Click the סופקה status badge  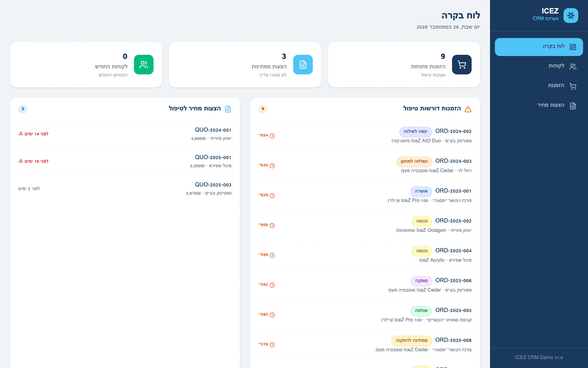click(x=421, y=281)
